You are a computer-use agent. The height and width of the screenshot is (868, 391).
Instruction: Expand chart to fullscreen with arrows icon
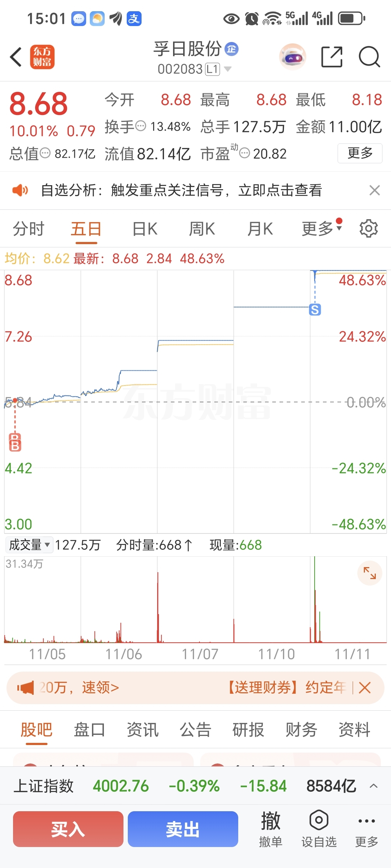370,573
